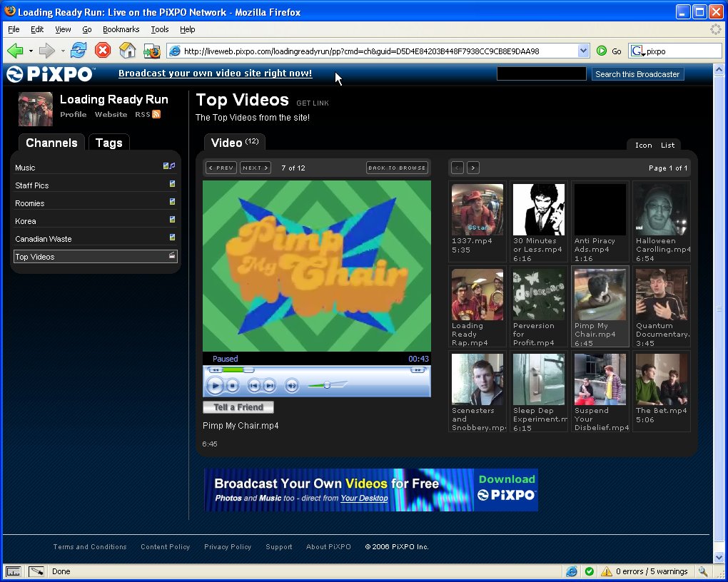Stop loading with the red X icon
Image resolution: width=728 pixels, height=582 pixels.
[x=103, y=50]
